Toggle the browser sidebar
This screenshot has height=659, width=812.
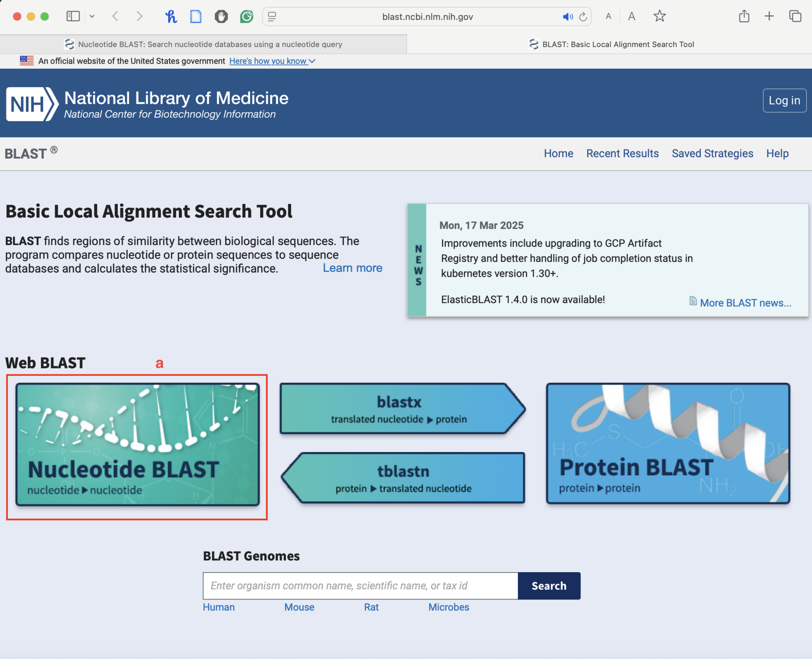tap(73, 16)
